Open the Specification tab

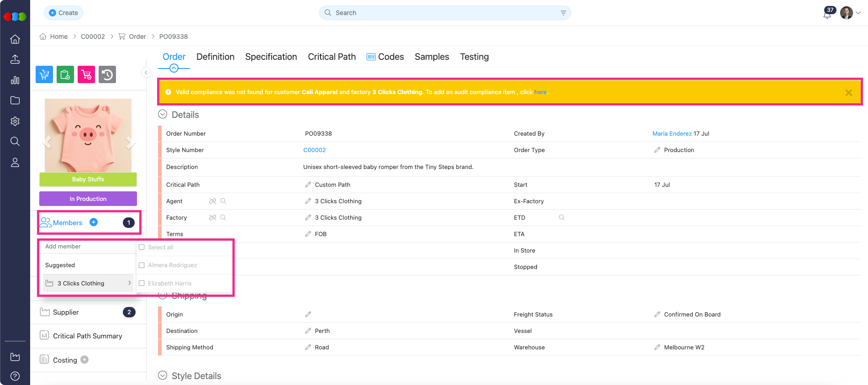[x=271, y=57]
